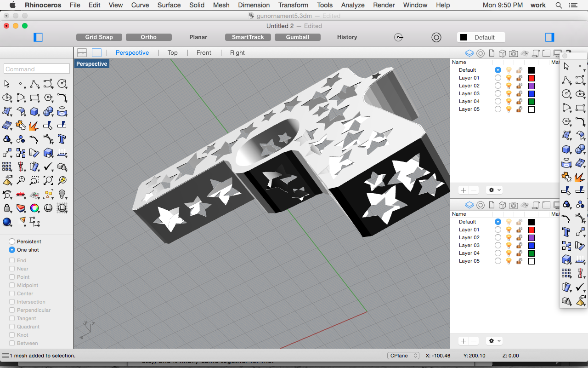
Task: Switch to the Front viewport tab
Action: [204, 52]
